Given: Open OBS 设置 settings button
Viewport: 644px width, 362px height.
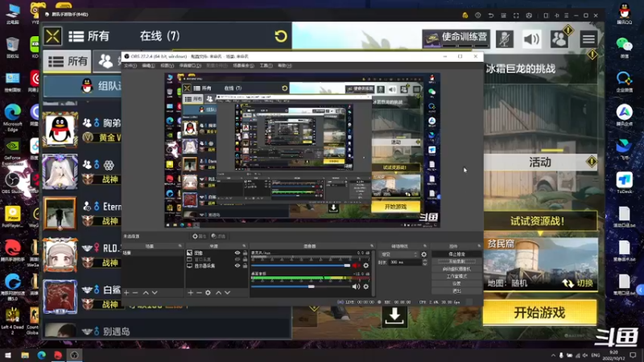Looking at the screenshot, I should click(456, 284).
